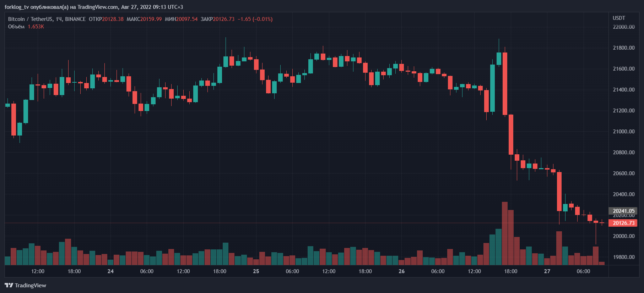
Task: Click the МИН low value 20097.54
Action: 187,19
